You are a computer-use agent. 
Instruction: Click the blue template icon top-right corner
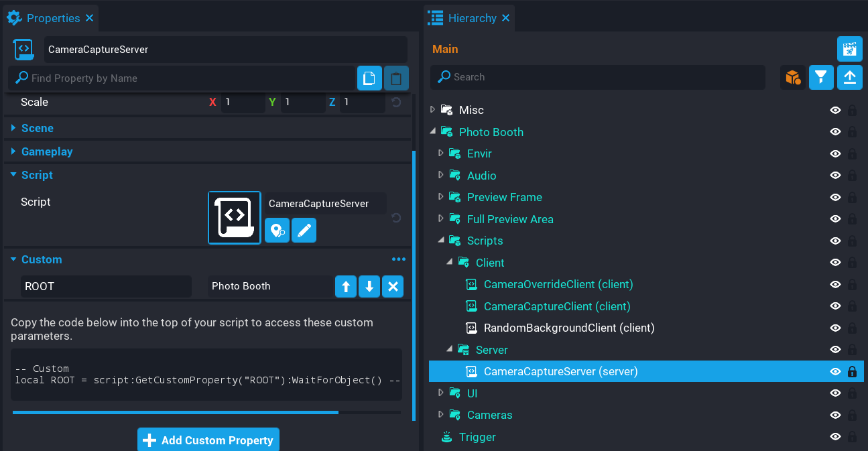pos(849,48)
